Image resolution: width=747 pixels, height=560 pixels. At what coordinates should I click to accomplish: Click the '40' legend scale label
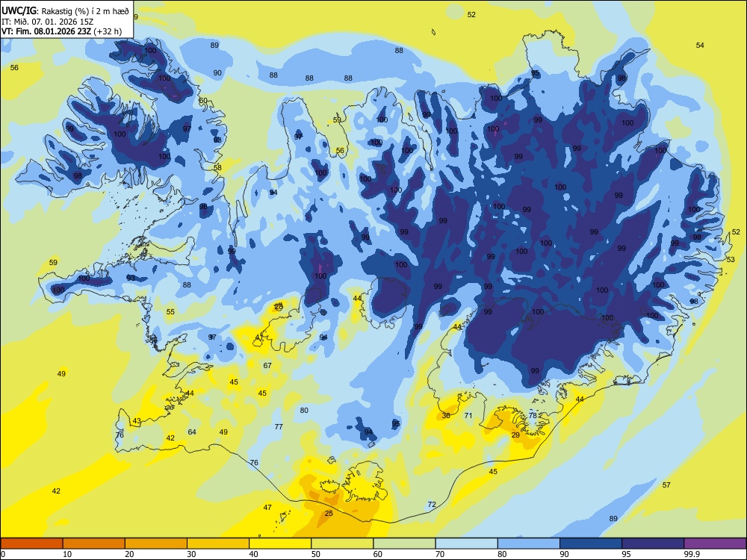(253, 554)
